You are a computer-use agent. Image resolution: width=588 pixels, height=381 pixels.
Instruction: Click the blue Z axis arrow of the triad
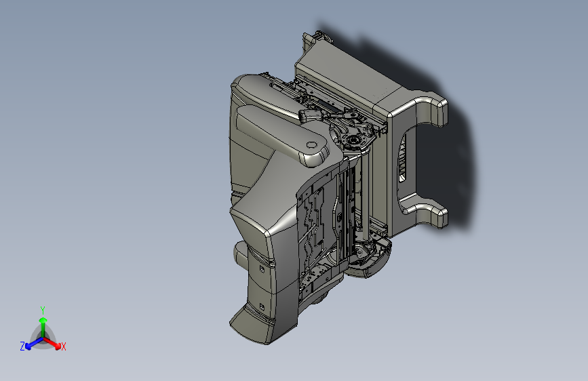pos(33,343)
